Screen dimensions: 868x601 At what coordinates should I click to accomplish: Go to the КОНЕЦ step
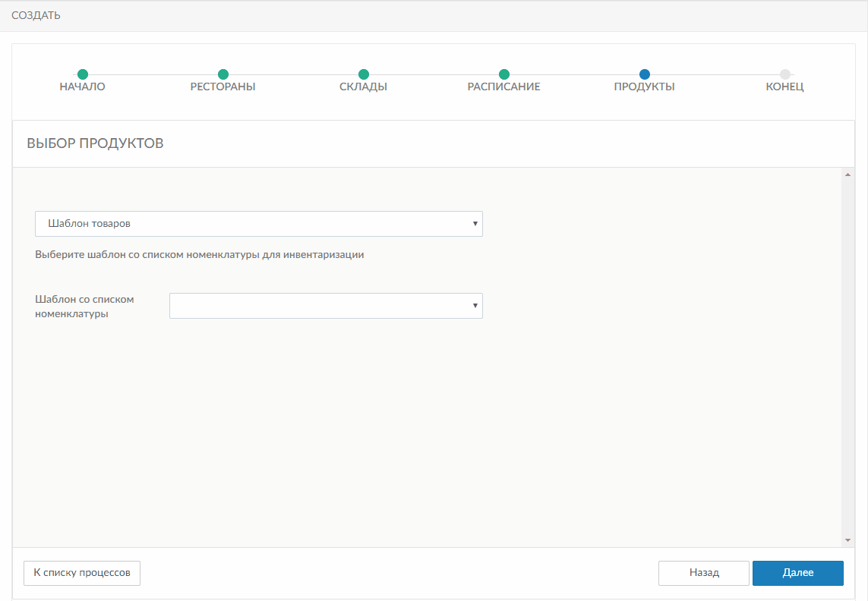pyautogui.click(x=785, y=80)
